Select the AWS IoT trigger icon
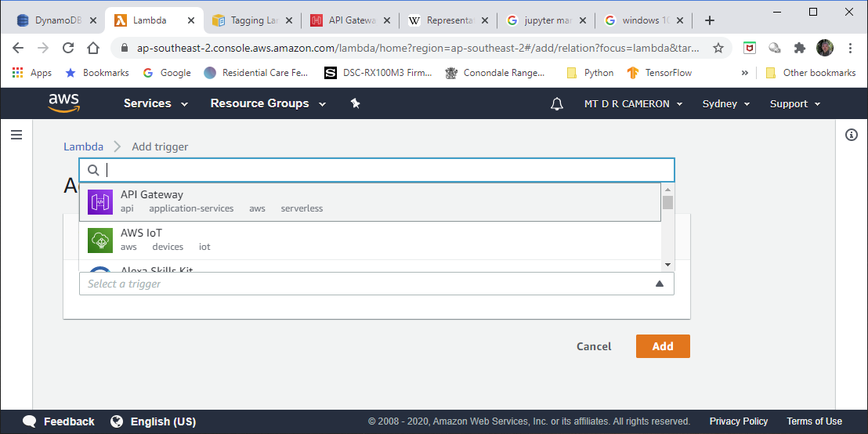868x434 pixels. [x=100, y=241]
